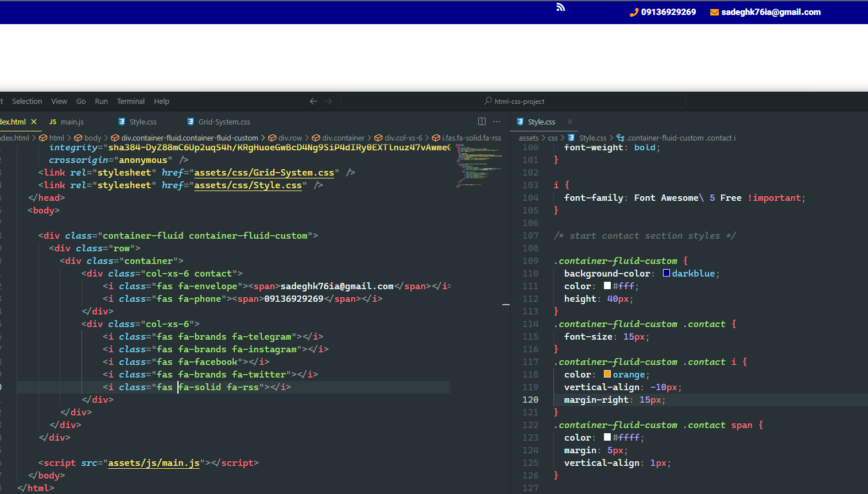Click sadeghk76ia@gmail.com in webpage header

click(x=771, y=12)
